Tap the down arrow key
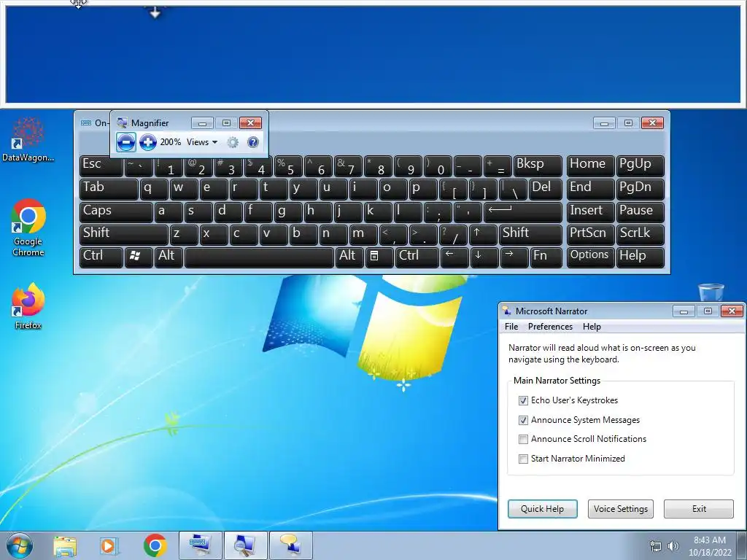Viewport: 747px width, 560px height. click(x=484, y=257)
